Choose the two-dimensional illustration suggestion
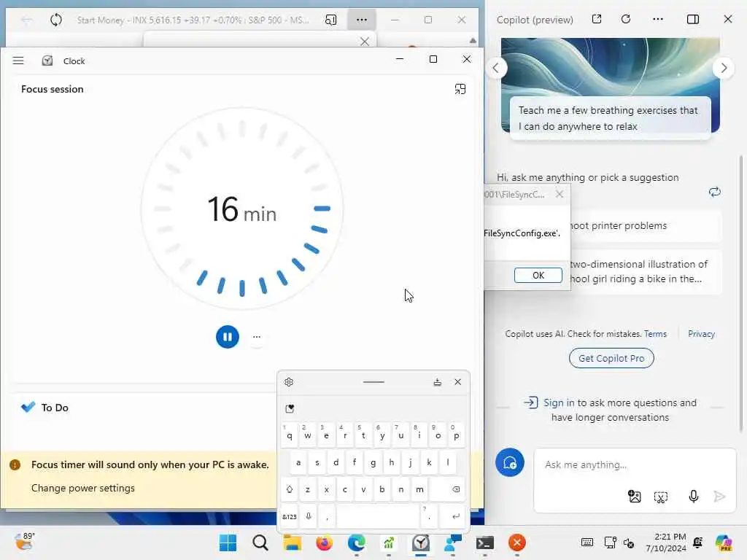Screen dimensions: 747x560 [646, 271]
